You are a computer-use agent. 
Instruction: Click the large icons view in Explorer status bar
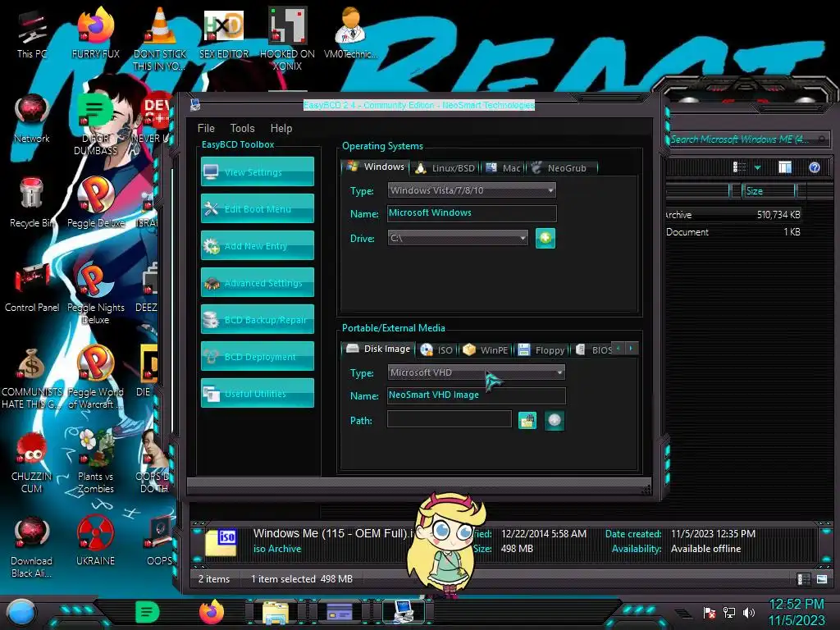tap(822, 579)
